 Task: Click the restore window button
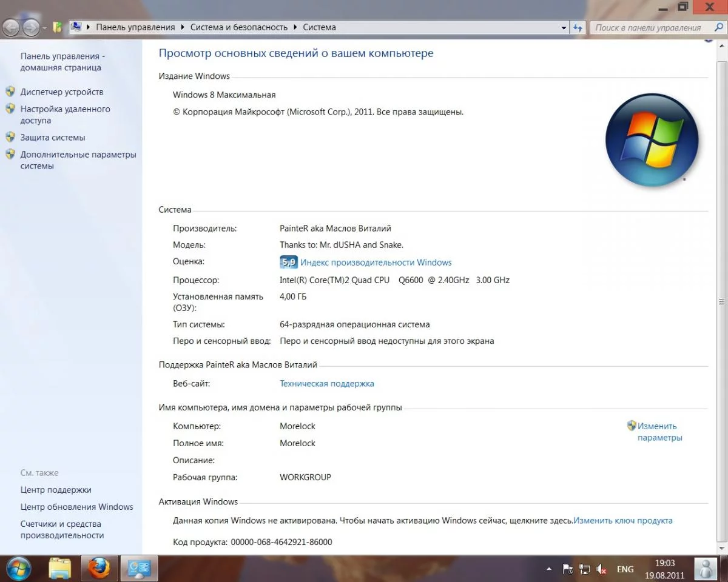(682, 7)
